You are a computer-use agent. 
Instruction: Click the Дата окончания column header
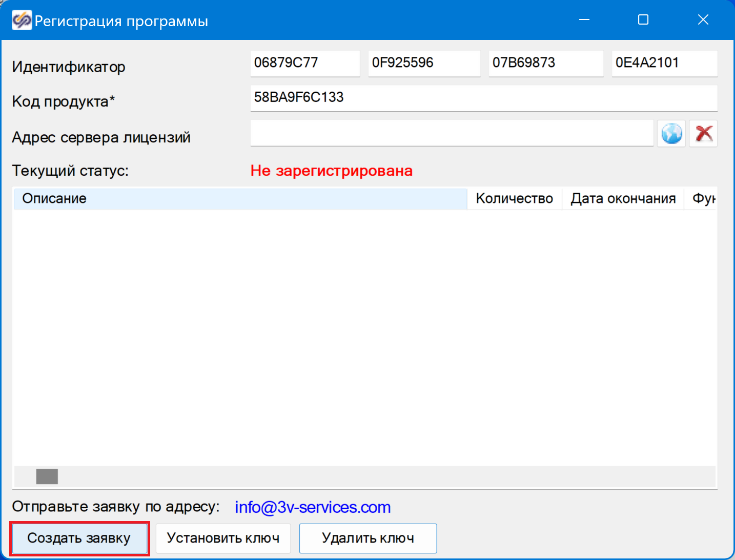[623, 199]
